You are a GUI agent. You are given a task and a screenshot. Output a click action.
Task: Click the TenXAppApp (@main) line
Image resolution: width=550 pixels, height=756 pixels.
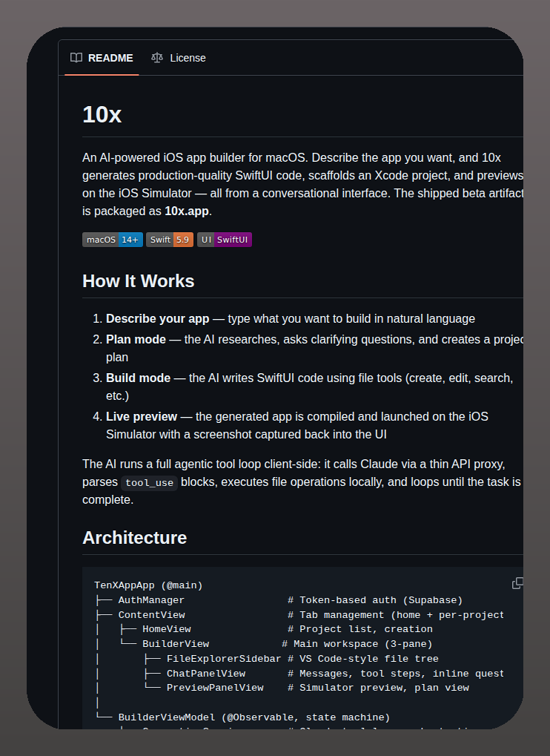click(x=148, y=585)
